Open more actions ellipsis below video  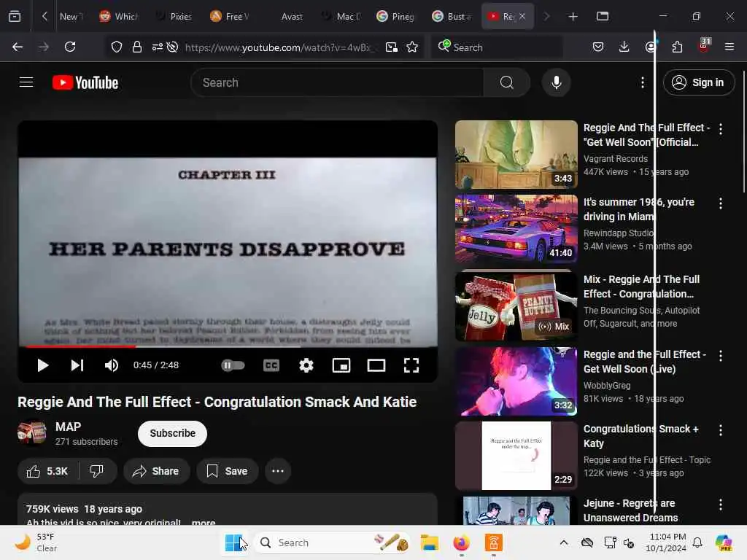(278, 471)
